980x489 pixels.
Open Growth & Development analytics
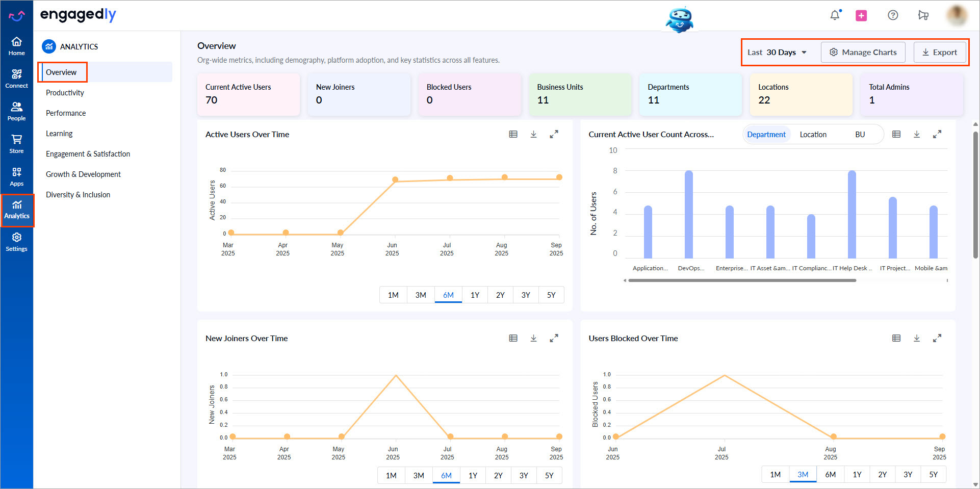point(83,174)
